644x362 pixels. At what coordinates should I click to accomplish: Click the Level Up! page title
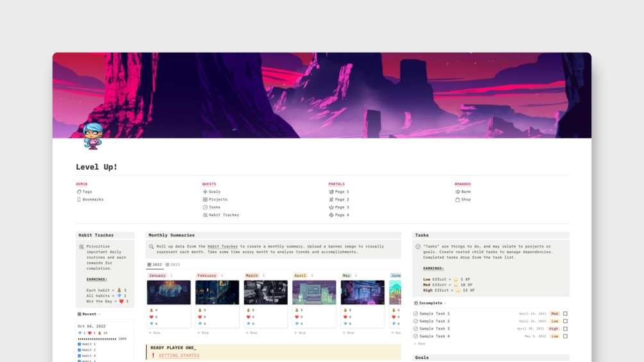point(97,167)
